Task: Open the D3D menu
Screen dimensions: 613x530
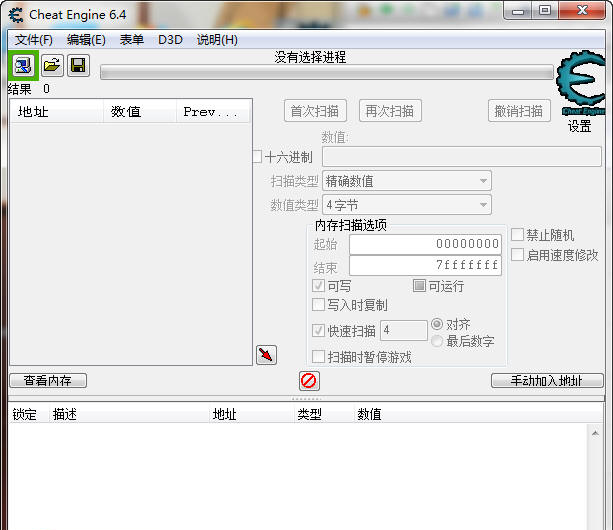Action: 170,40
